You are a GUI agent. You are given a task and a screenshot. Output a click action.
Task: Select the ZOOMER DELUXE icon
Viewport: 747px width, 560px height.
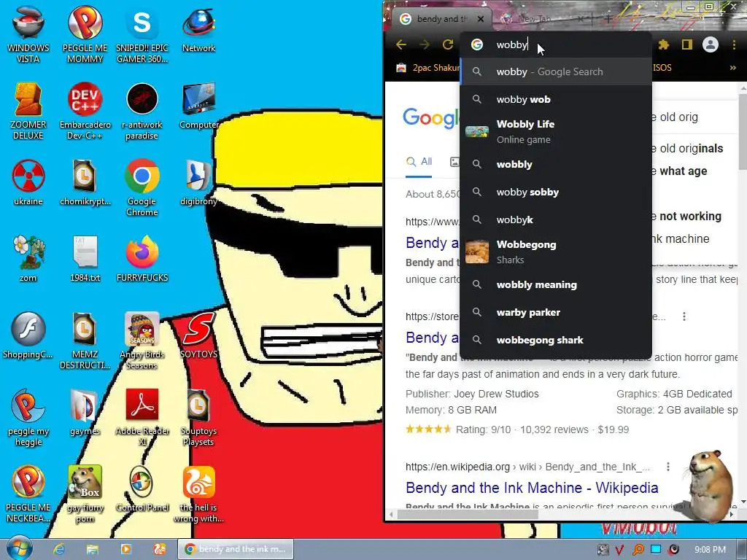(28, 111)
